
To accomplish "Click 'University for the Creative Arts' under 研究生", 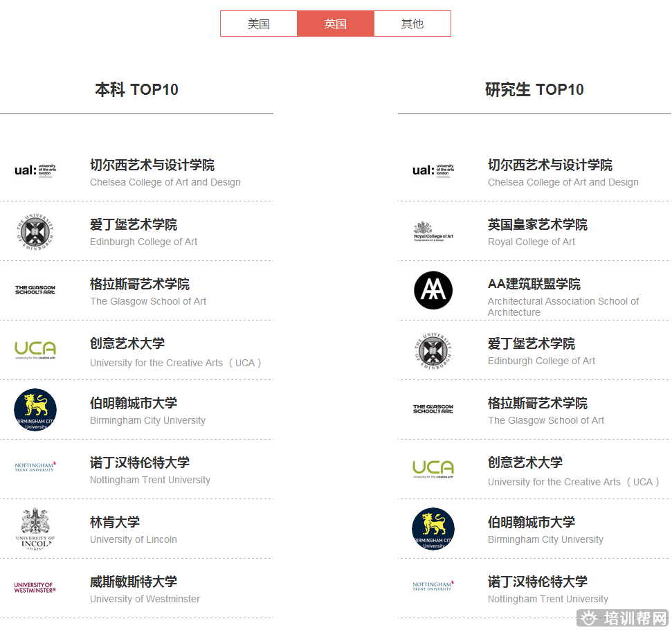I will pos(574,482).
